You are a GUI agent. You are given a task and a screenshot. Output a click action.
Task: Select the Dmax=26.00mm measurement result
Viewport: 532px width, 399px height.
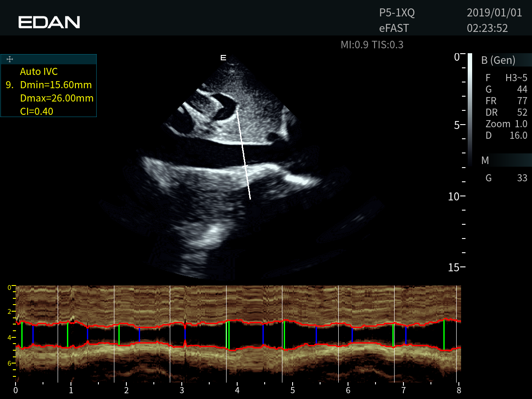click(x=57, y=98)
